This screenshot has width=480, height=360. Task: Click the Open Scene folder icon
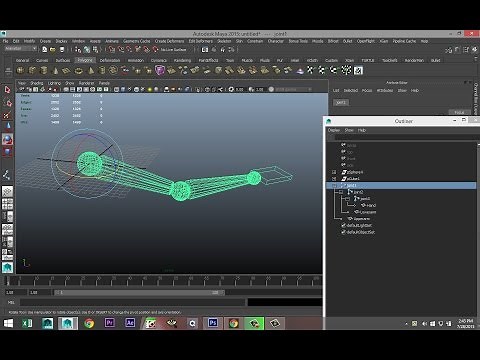pos(53,49)
